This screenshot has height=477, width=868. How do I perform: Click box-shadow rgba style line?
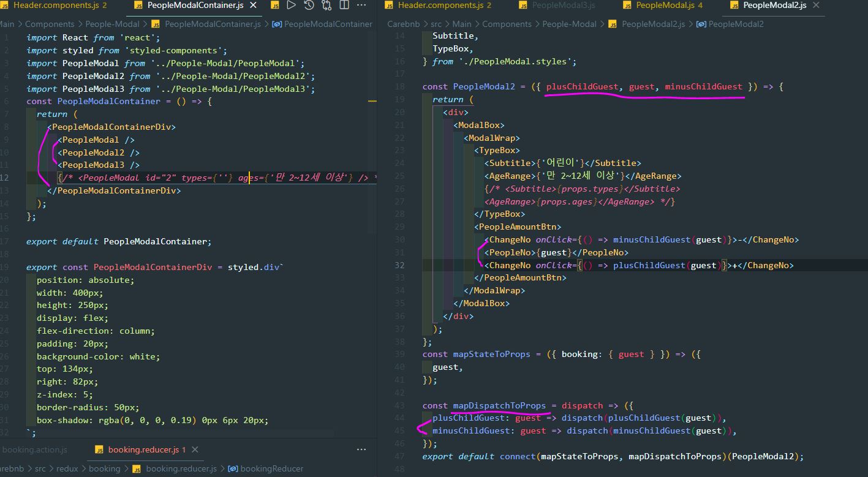click(x=153, y=420)
